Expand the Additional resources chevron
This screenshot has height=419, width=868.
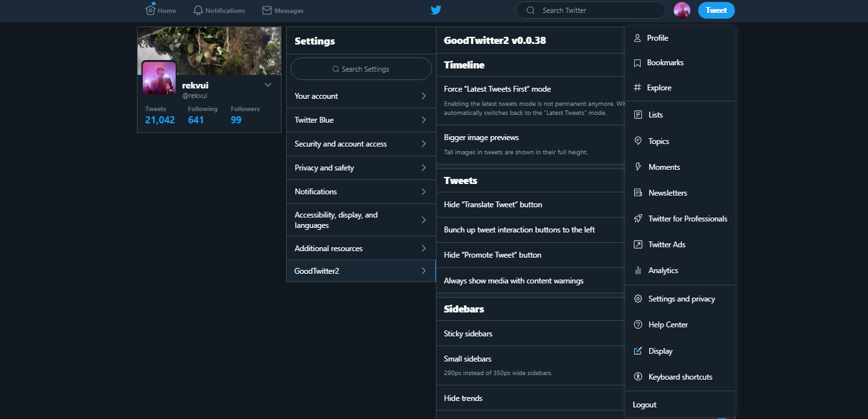pos(424,249)
